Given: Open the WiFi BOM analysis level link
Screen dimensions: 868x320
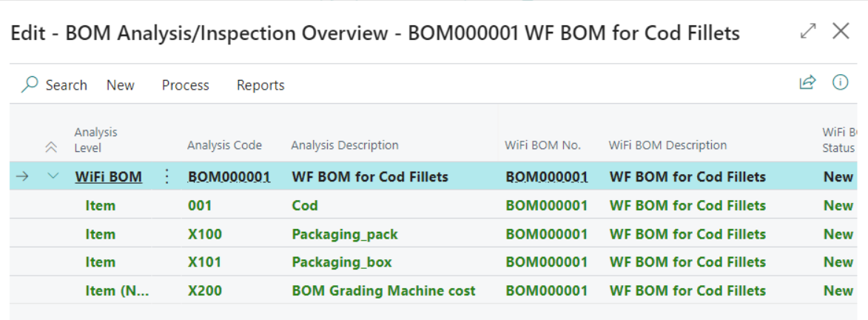Looking at the screenshot, I should [108, 176].
